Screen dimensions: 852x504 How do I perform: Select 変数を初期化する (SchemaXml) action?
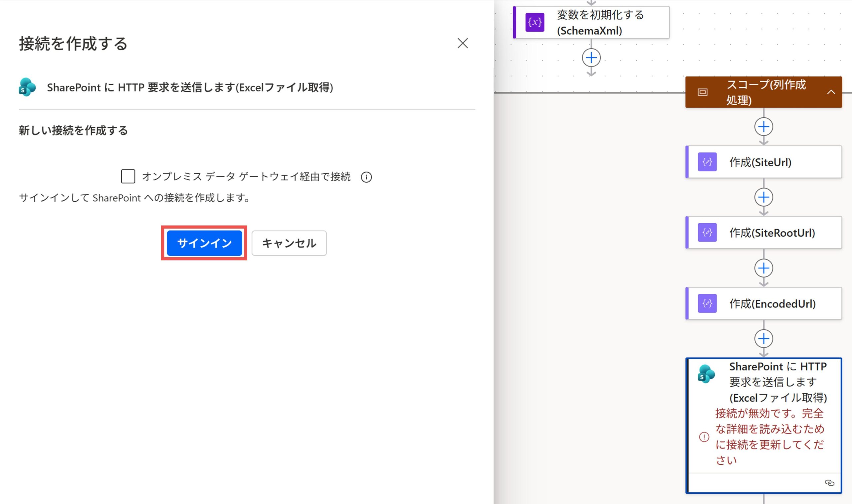(x=591, y=22)
